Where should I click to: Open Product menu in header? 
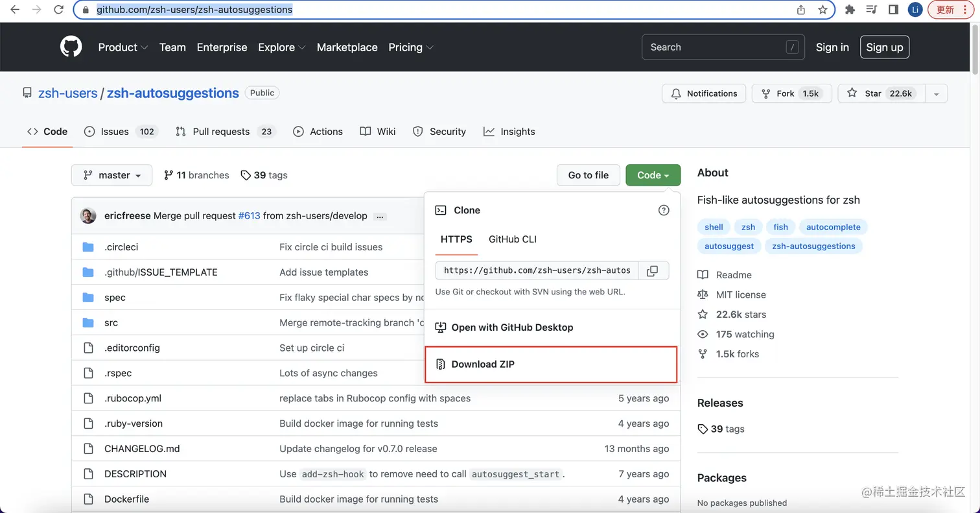(123, 47)
